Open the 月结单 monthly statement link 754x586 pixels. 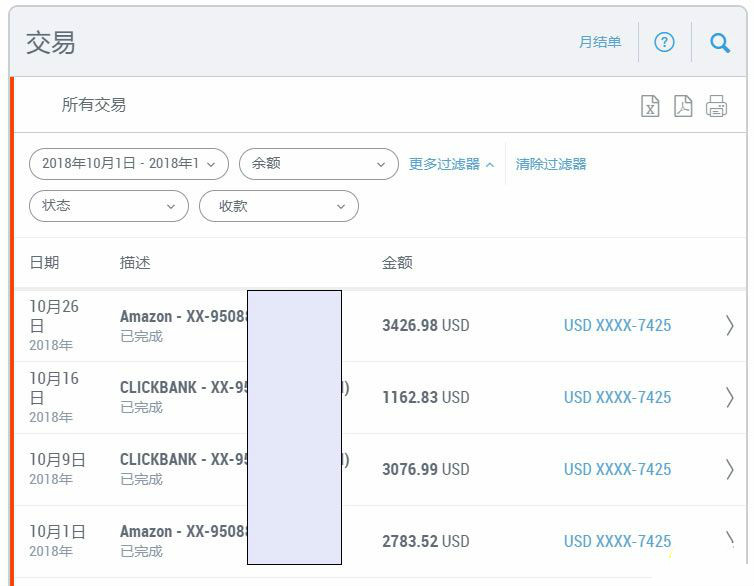click(599, 42)
